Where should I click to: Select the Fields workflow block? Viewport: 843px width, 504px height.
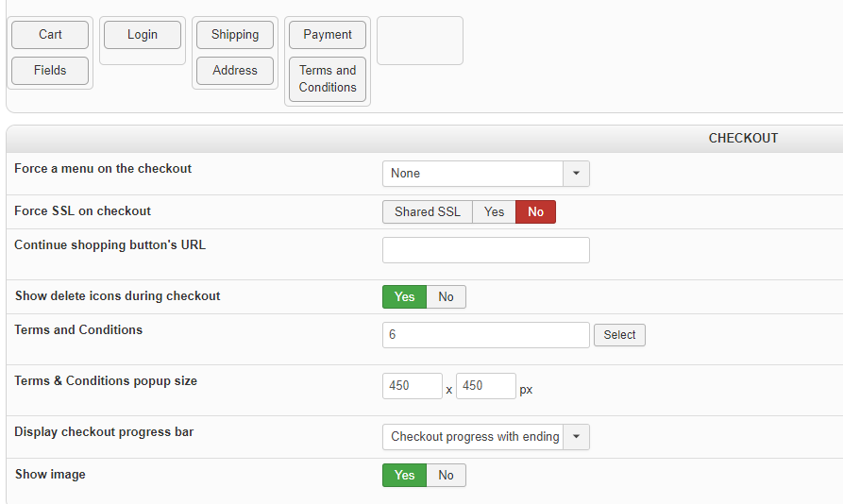pyautogui.click(x=50, y=71)
